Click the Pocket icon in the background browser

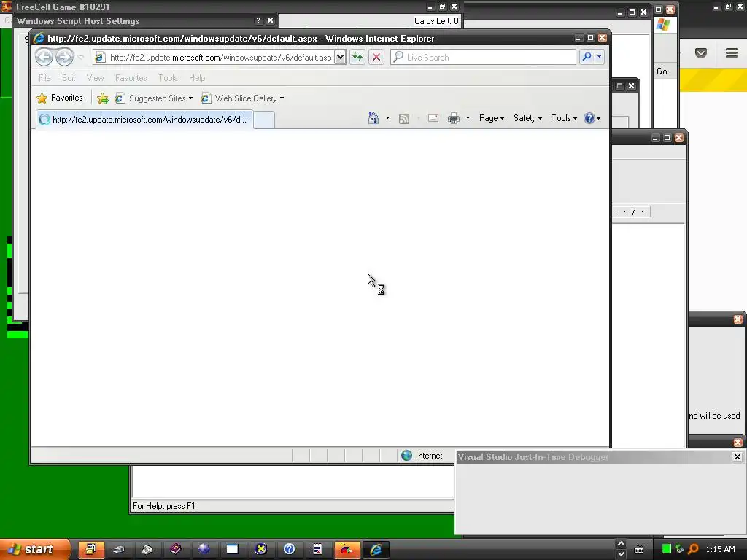[x=701, y=52]
